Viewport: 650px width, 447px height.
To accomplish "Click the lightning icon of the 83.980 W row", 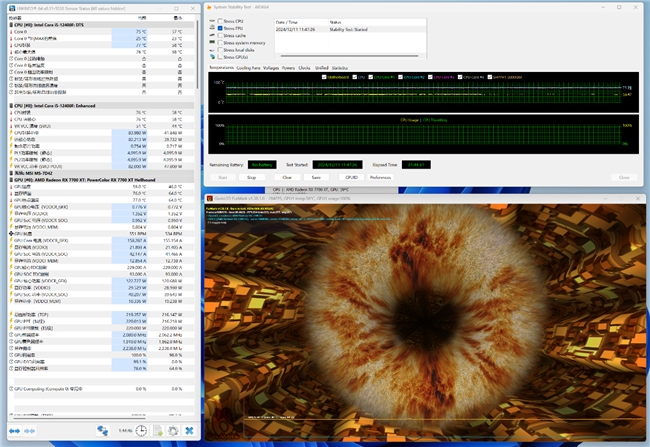I will coord(11,133).
